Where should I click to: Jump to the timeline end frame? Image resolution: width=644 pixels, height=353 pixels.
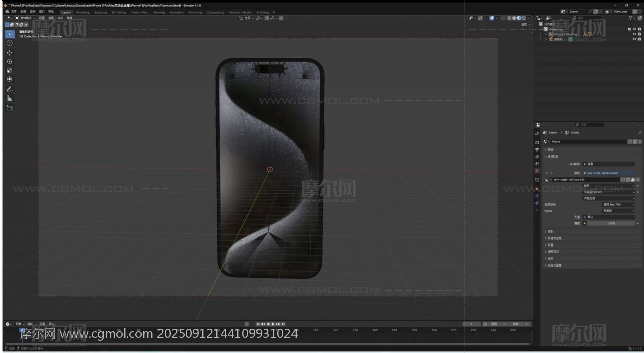tap(283, 324)
